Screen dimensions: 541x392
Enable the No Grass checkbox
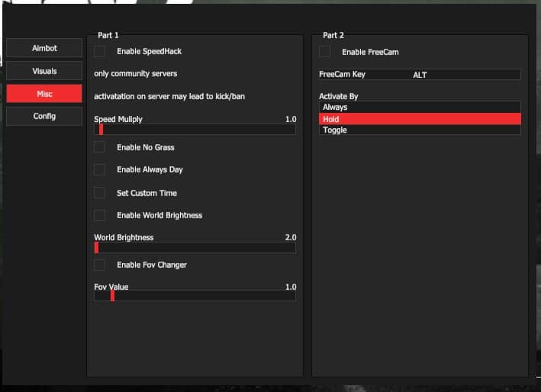(100, 147)
